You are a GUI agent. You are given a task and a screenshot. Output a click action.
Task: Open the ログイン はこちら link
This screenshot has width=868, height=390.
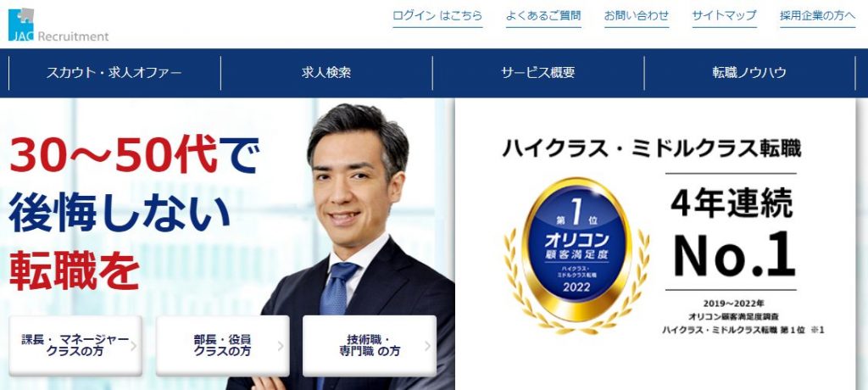pos(437,16)
